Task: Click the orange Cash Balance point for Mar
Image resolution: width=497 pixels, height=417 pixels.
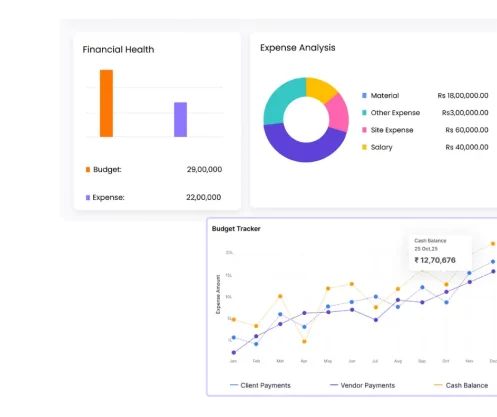Action: (280, 296)
